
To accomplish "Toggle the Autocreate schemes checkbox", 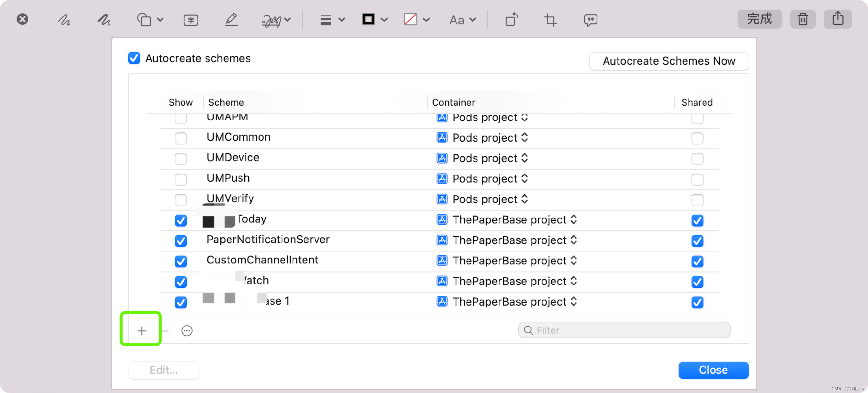I will point(134,58).
